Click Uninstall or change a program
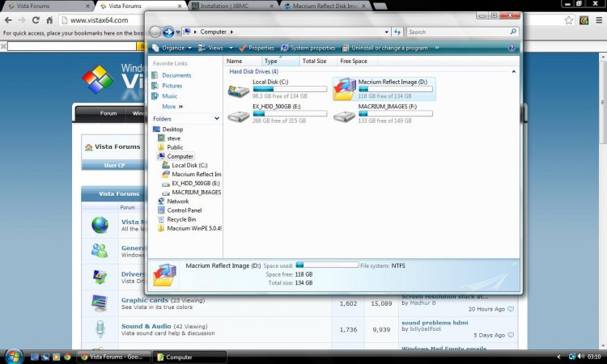Screen dimensions: 607x364 (x=384, y=48)
